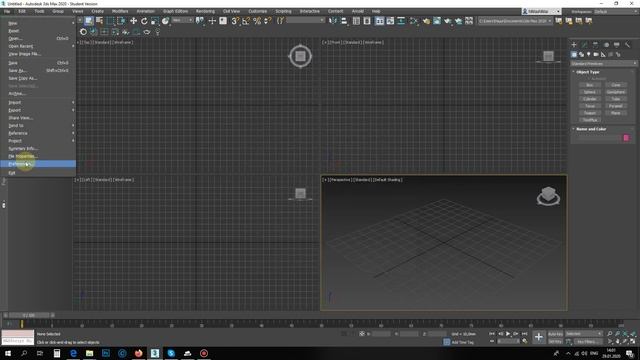Choose Save As in File menu
Screen dimensions: 640x360
tap(38, 71)
